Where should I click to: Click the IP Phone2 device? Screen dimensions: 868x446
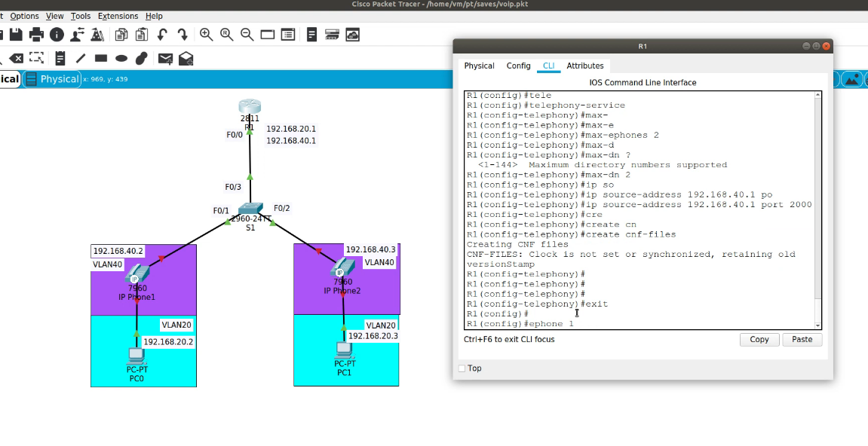(342, 268)
